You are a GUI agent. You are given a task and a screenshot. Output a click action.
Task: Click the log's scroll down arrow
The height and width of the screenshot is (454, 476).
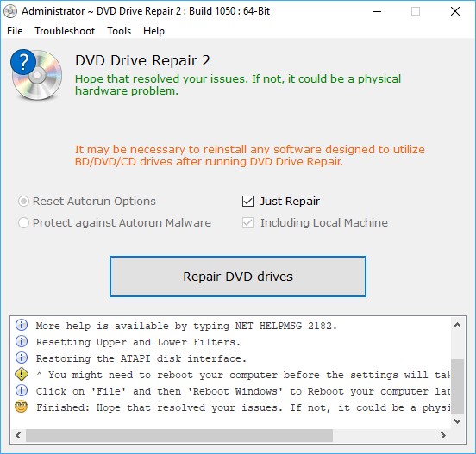pos(458,421)
